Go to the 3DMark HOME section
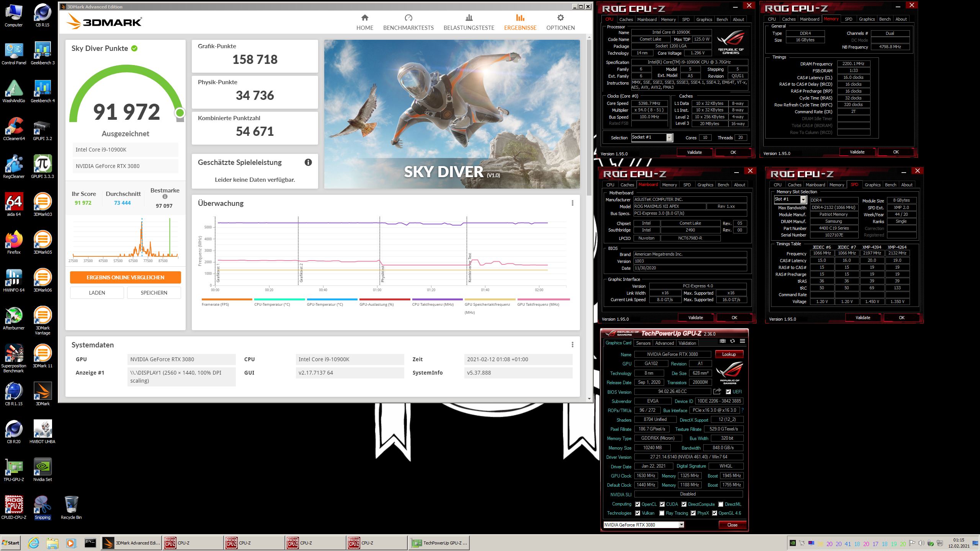Image resolution: width=980 pixels, height=551 pixels. point(365,23)
